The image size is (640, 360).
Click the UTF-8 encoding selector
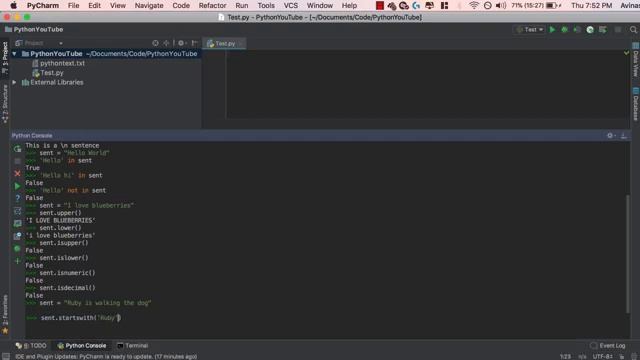click(x=602, y=356)
